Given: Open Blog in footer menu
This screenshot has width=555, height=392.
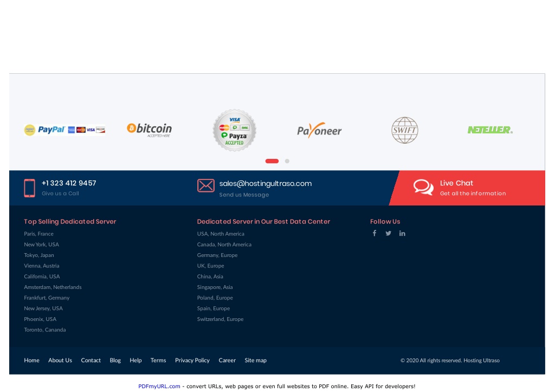Looking at the screenshot, I should coord(115,360).
